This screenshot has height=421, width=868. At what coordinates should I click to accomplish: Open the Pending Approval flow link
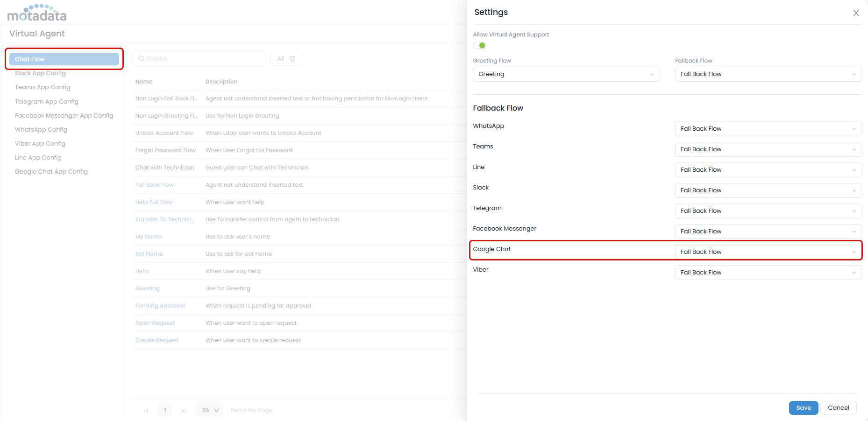pos(160,305)
